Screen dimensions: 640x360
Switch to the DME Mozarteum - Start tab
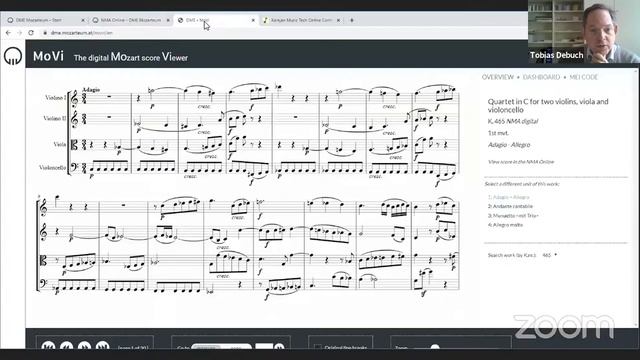coord(45,20)
